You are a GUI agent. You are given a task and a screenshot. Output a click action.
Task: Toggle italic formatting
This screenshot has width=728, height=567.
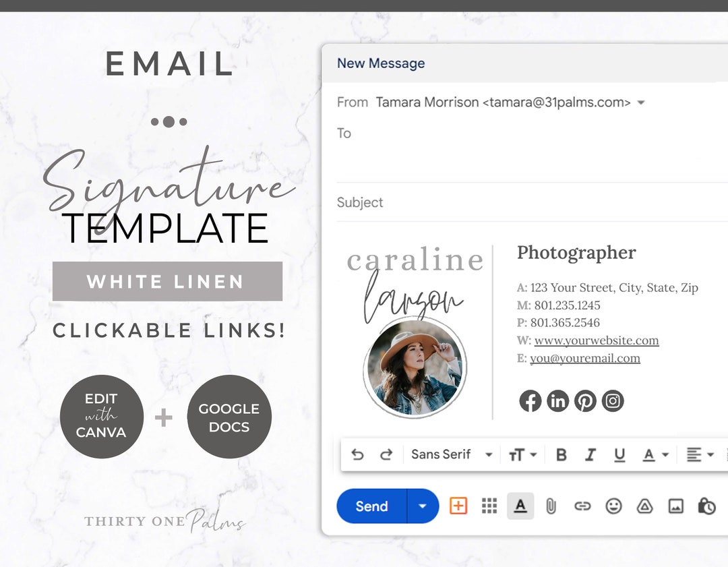590,454
